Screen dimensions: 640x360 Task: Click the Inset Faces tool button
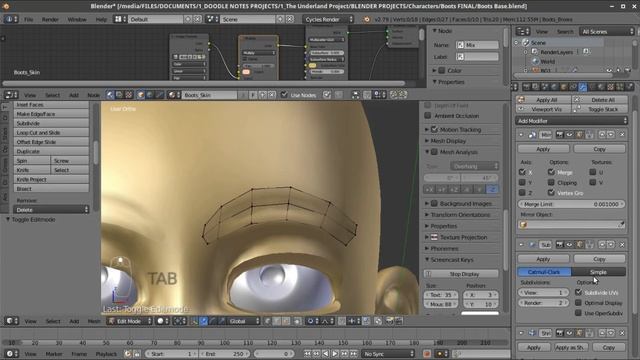coord(51,104)
